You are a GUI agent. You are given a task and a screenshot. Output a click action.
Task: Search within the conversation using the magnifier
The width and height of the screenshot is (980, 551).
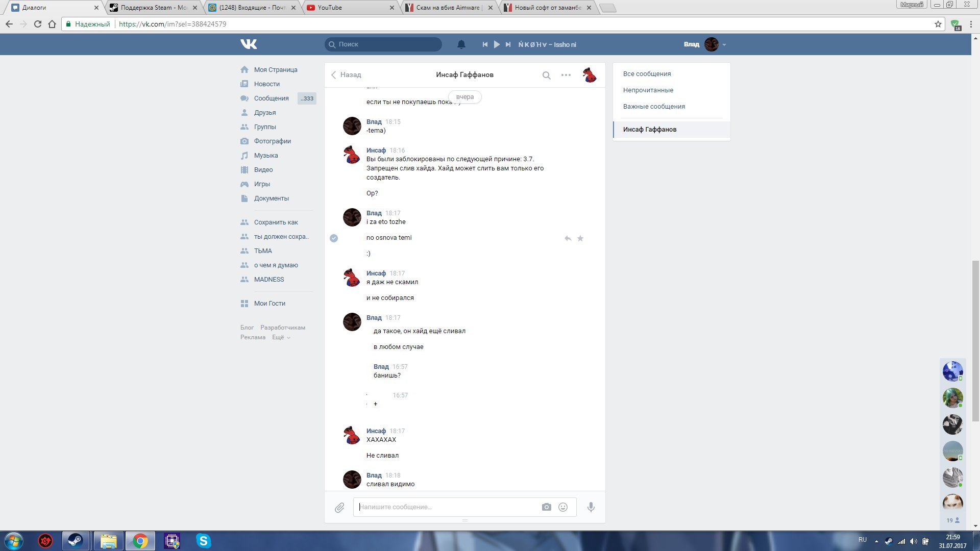pos(546,76)
